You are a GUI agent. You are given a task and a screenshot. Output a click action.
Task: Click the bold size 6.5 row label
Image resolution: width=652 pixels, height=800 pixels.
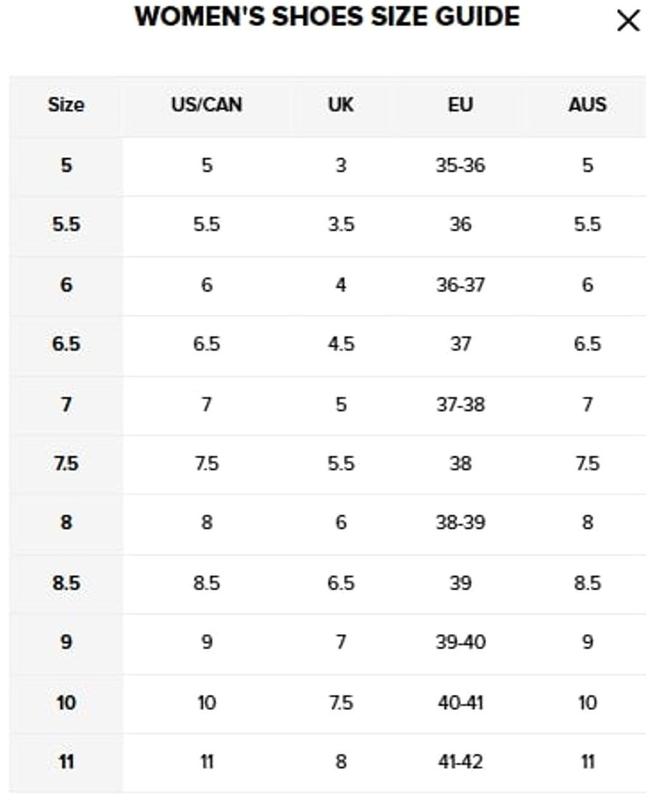(66, 344)
